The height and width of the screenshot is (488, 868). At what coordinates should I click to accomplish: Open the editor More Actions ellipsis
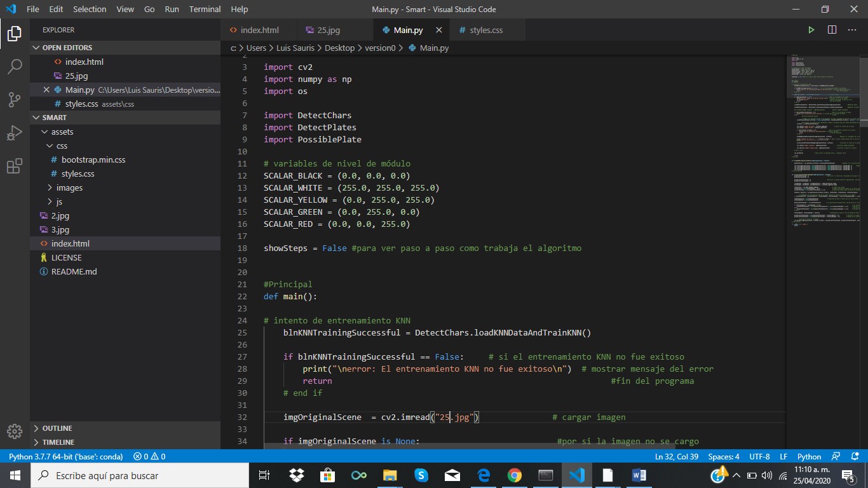[x=853, y=30]
